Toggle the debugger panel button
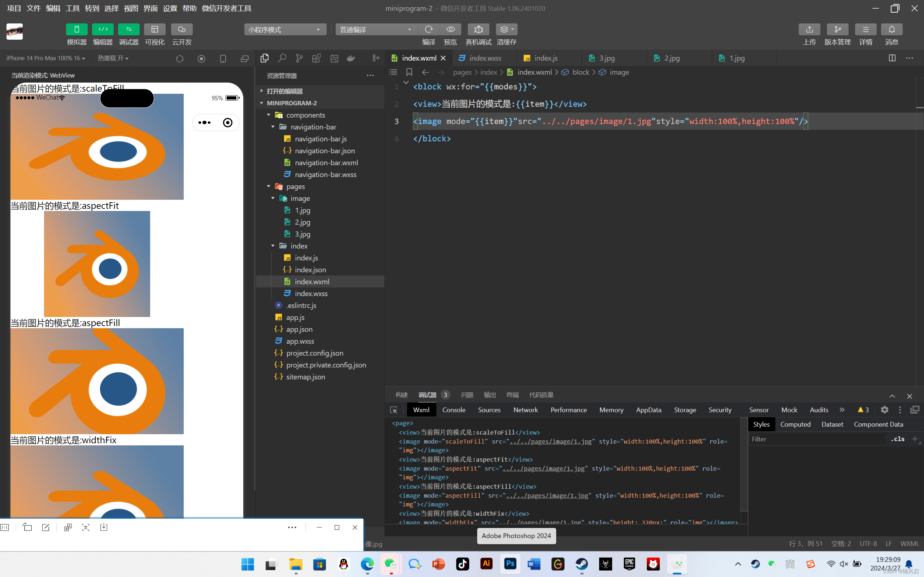 128,29
